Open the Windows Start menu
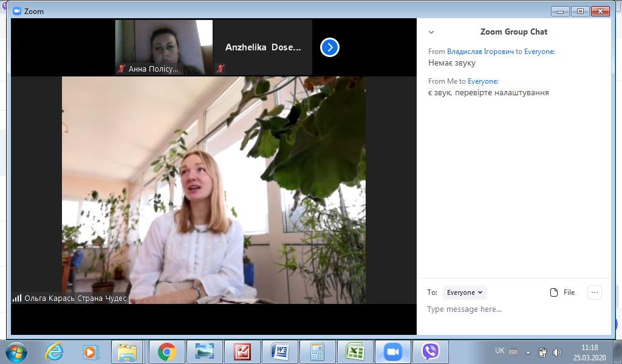This screenshot has height=364, width=622. [x=16, y=351]
